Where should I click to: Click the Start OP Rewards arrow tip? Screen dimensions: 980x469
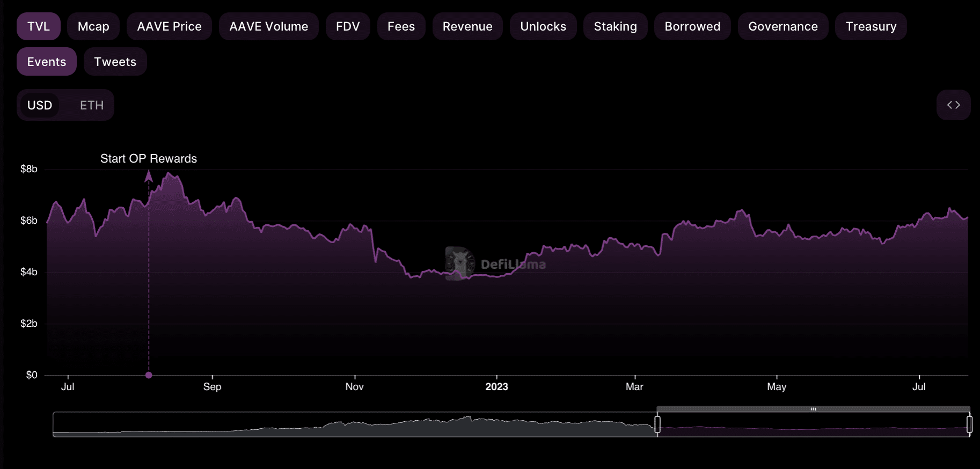point(149,175)
